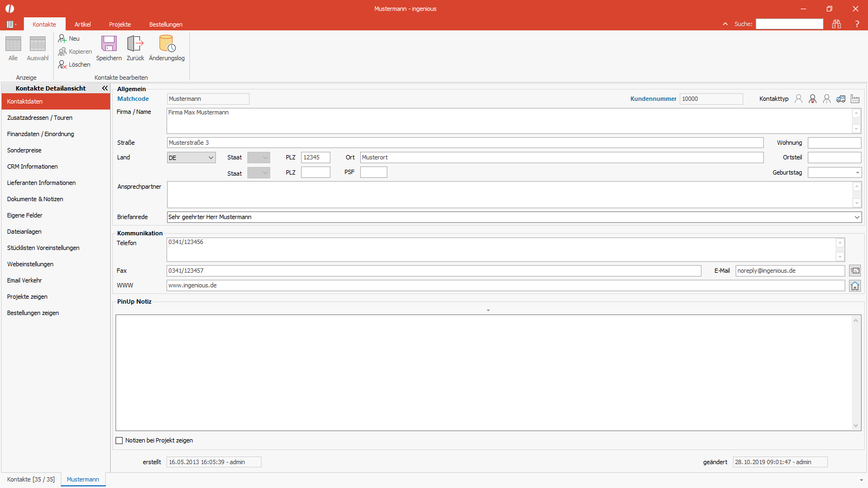868x488 pixels.
Task: Open the Geburtstag date dropdown
Action: pyautogui.click(x=858, y=172)
